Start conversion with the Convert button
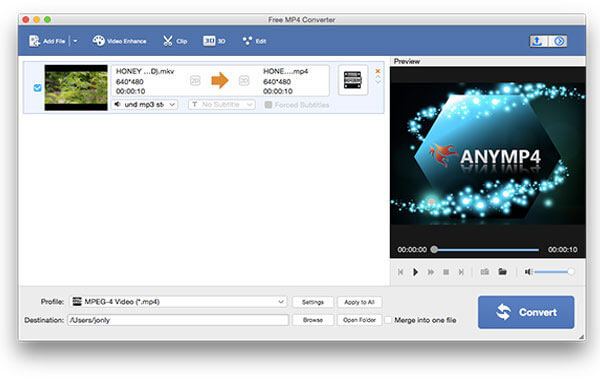The width and height of the screenshot is (600, 380). (526, 312)
